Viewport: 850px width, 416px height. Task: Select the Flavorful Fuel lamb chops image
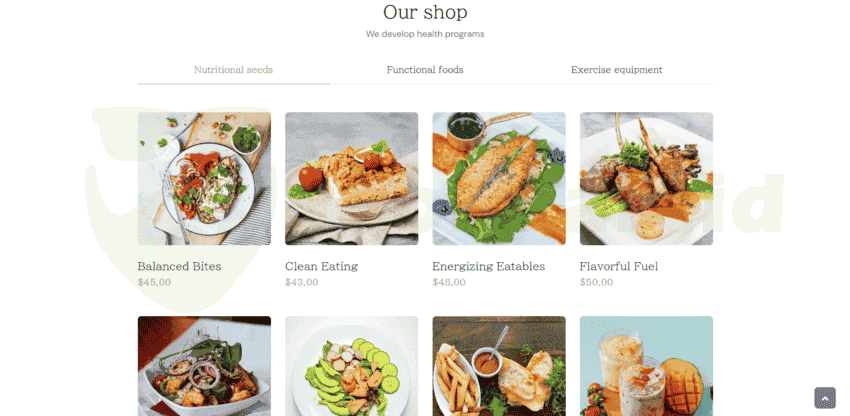click(x=646, y=178)
